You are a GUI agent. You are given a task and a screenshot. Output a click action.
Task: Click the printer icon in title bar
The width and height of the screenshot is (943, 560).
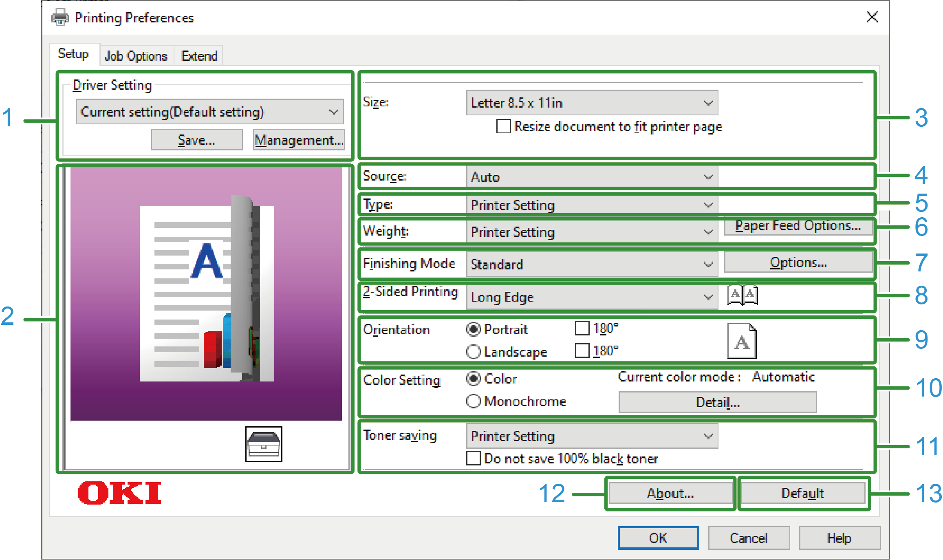(x=60, y=18)
